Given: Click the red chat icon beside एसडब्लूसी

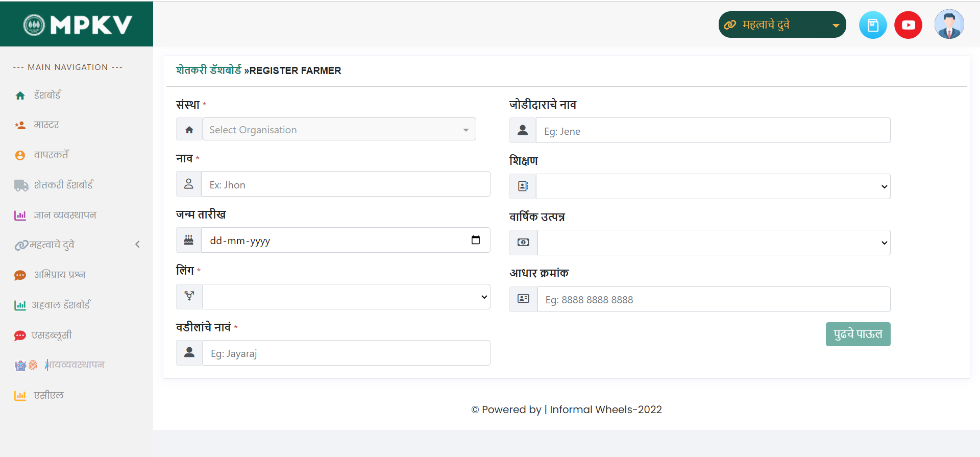Looking at the screenshot, I should coord(20,335).
